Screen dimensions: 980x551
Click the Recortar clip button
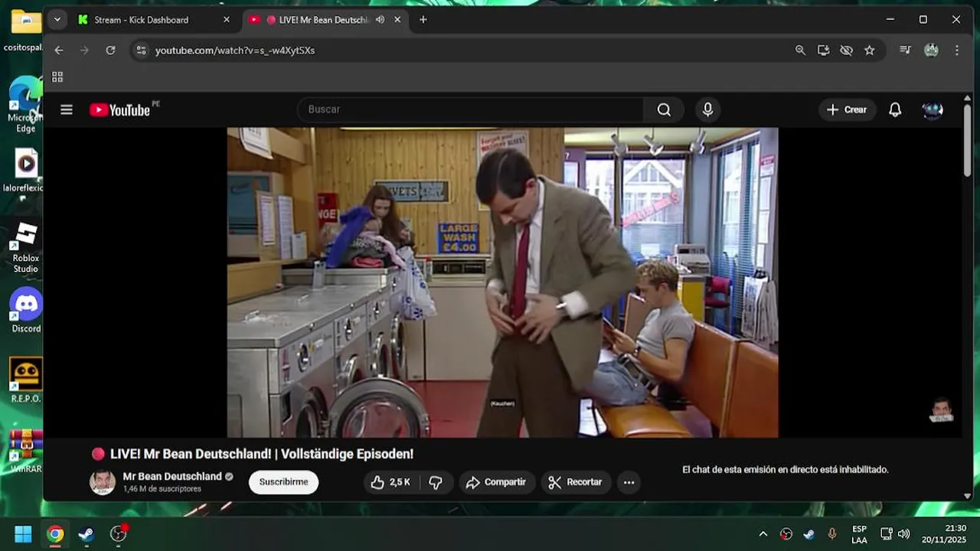(x=576, y=482)
